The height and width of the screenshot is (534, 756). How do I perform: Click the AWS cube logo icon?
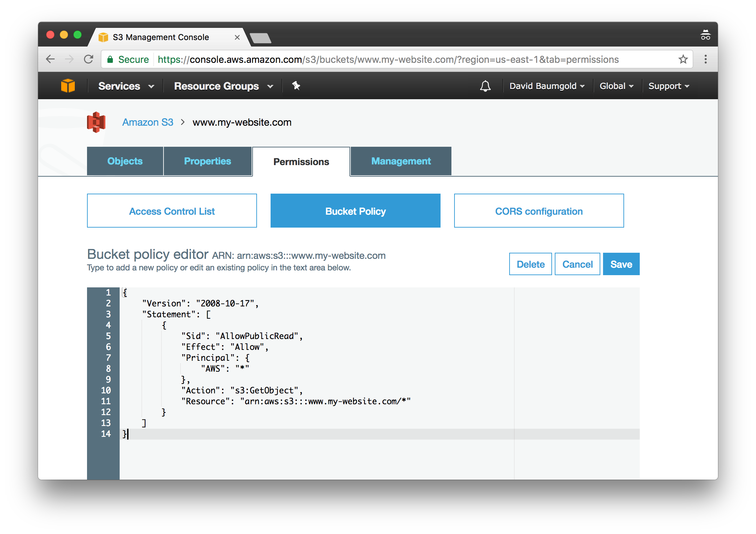click(x=68, y=86)
